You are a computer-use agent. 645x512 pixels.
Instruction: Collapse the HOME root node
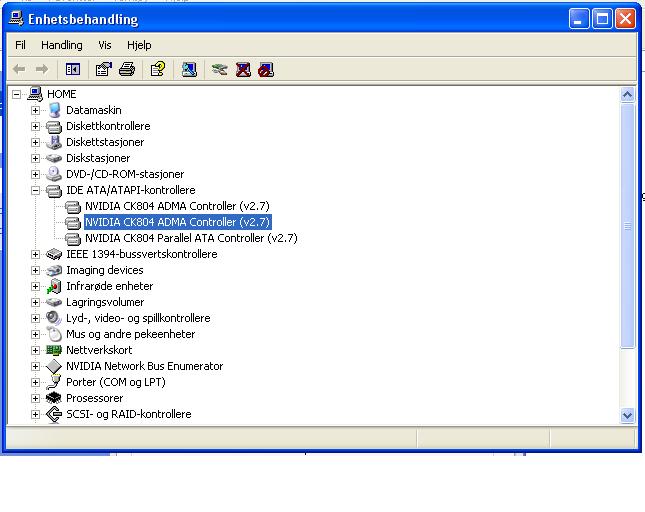[16, 95]
